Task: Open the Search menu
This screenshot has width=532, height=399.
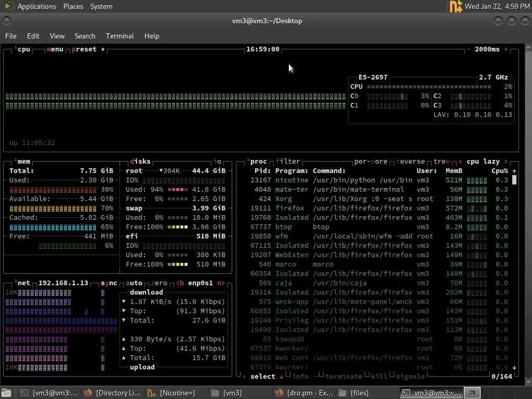Action: [x=85, y=36]
